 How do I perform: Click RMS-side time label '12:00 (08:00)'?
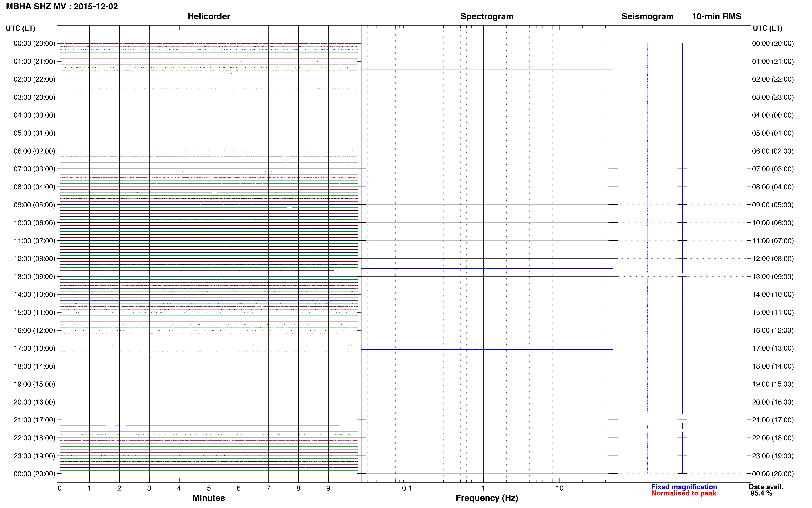(x=773, y=259)
